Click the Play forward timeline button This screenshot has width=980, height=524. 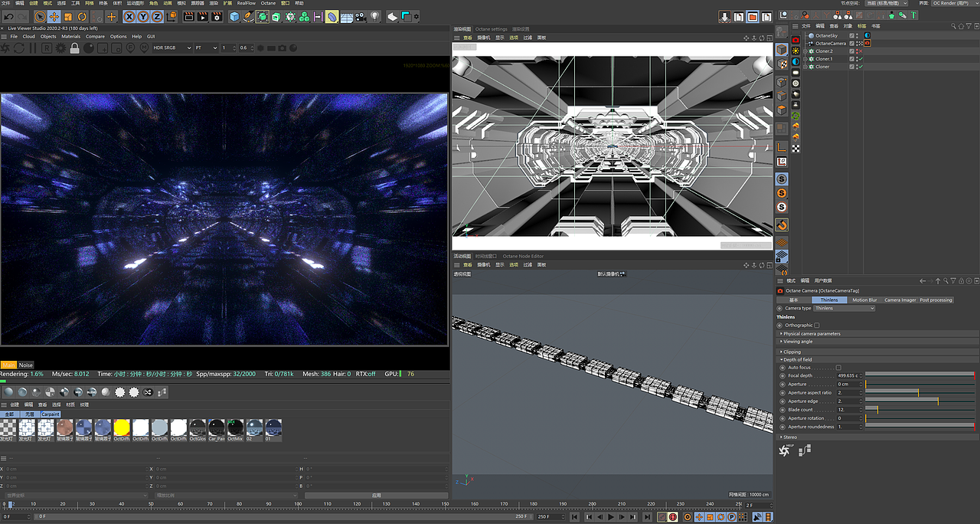[610, 517]
